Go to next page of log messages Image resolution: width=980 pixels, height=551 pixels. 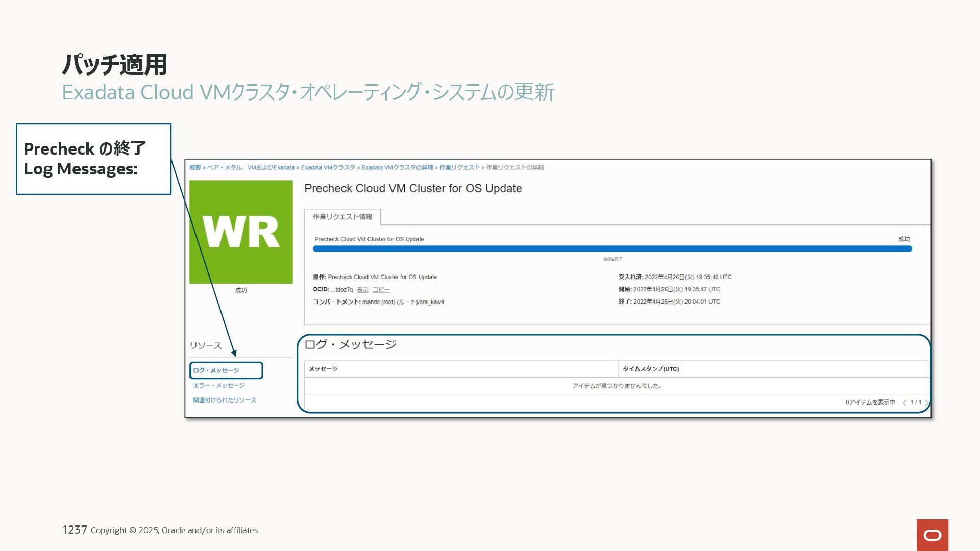pyautogui.click(x=926, y=403)
